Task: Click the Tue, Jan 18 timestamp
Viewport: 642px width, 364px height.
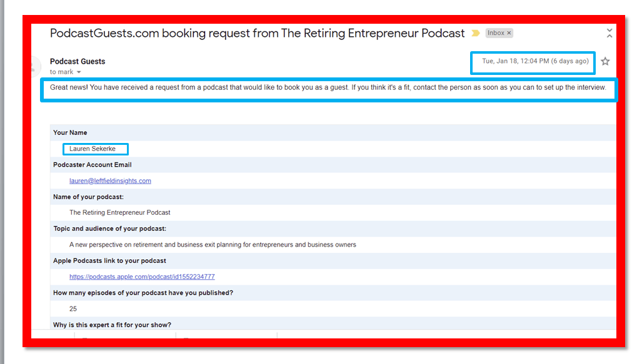Action: click(534, 61)
